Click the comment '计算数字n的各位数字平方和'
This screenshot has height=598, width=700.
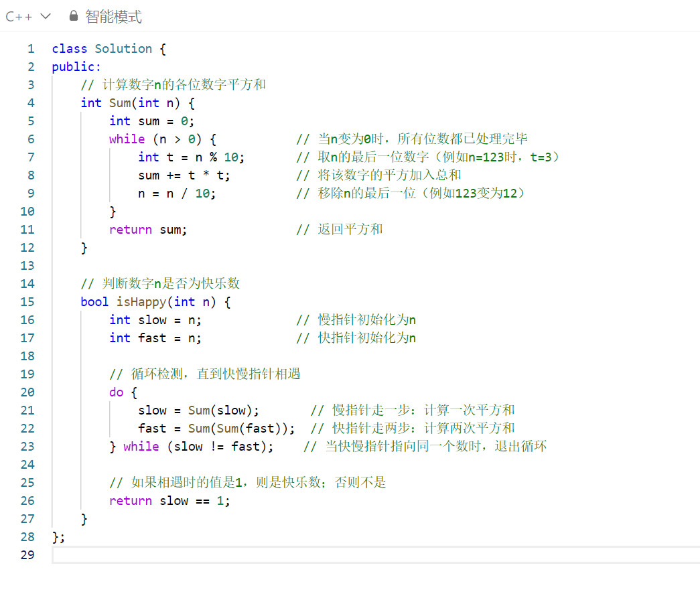(x=184, y=85)
